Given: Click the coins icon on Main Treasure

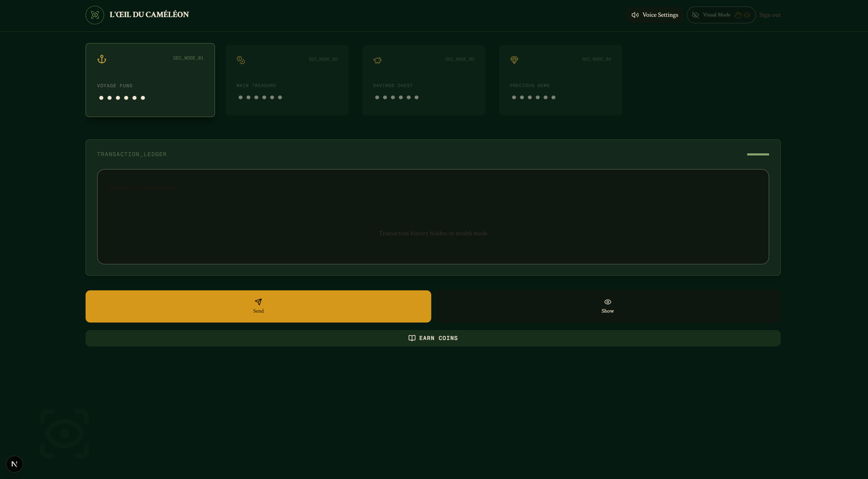Looking at the screenshot, I should click(x=241, y=60).
